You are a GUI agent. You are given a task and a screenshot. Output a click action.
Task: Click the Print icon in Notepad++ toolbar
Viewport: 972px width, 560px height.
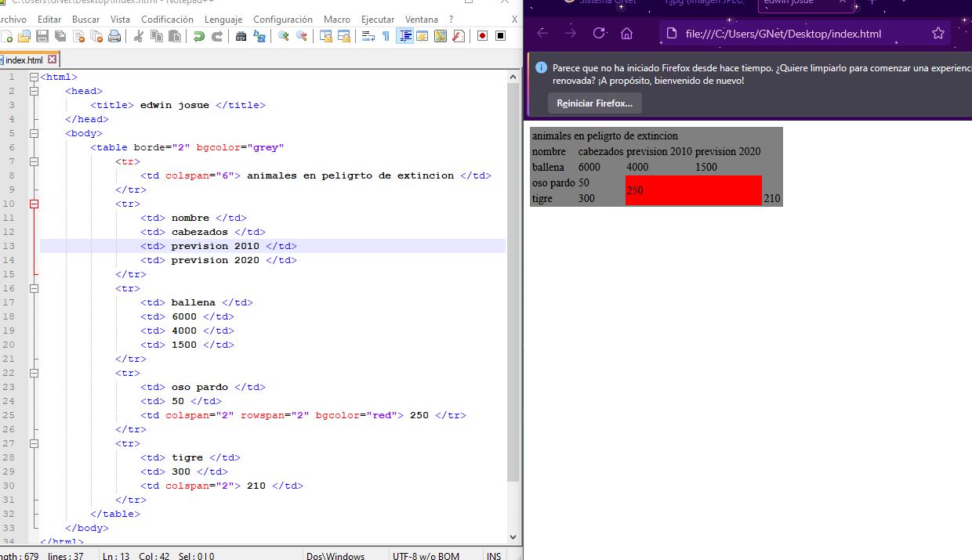click(114, 36)
